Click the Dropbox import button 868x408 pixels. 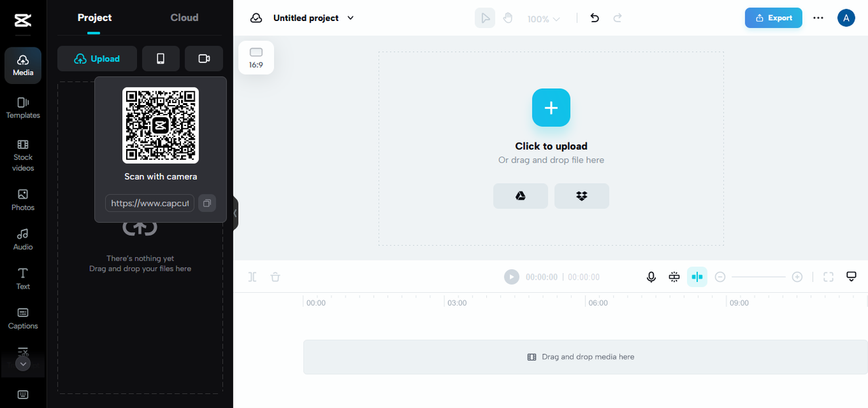click(x=581, y=196)
